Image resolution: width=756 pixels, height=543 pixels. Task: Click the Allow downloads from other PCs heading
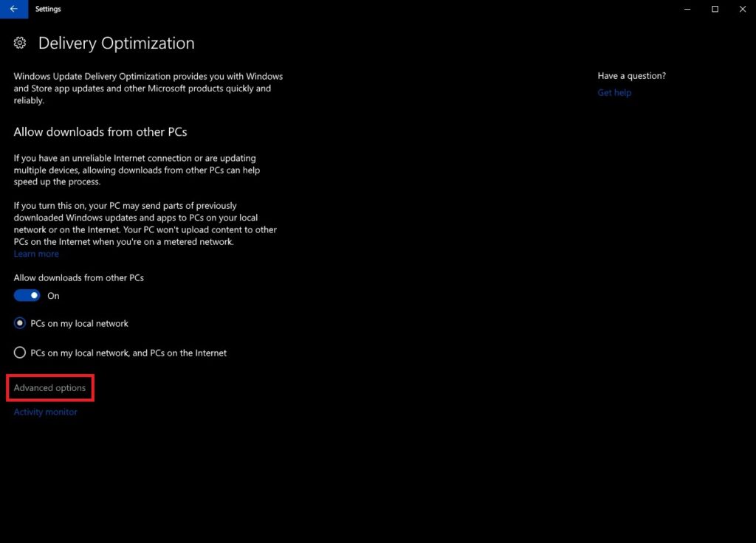[x=100, y=131]
